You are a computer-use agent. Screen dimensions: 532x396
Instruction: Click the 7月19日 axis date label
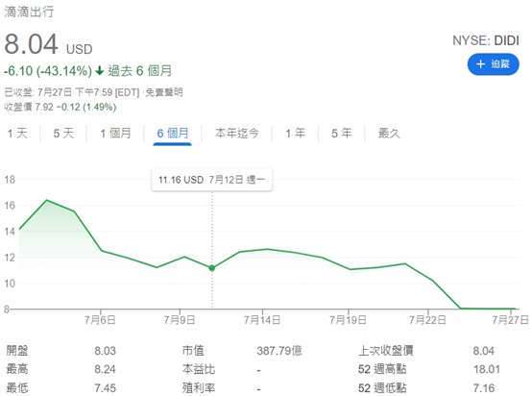pos(349,320)
